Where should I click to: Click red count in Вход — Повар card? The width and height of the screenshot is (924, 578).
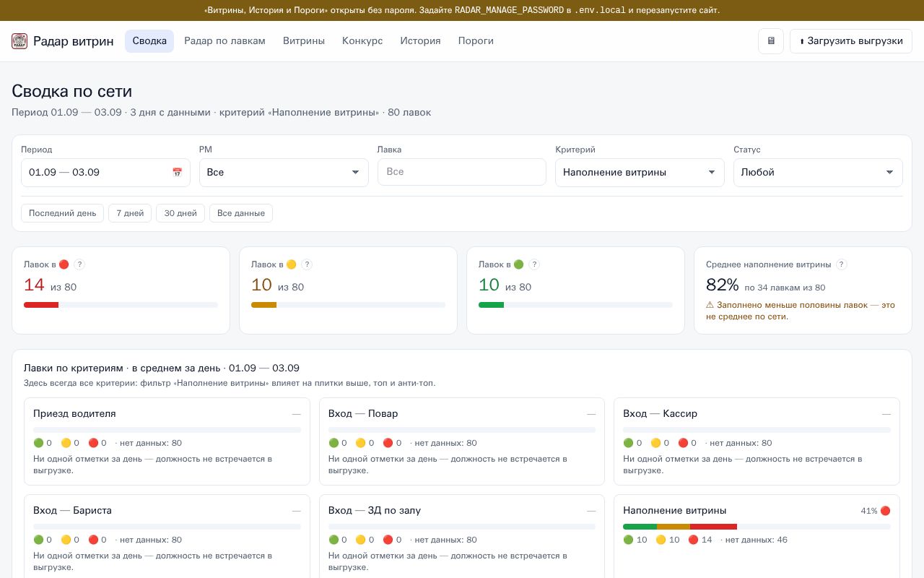pyautogui.click(x=392, y=443)
